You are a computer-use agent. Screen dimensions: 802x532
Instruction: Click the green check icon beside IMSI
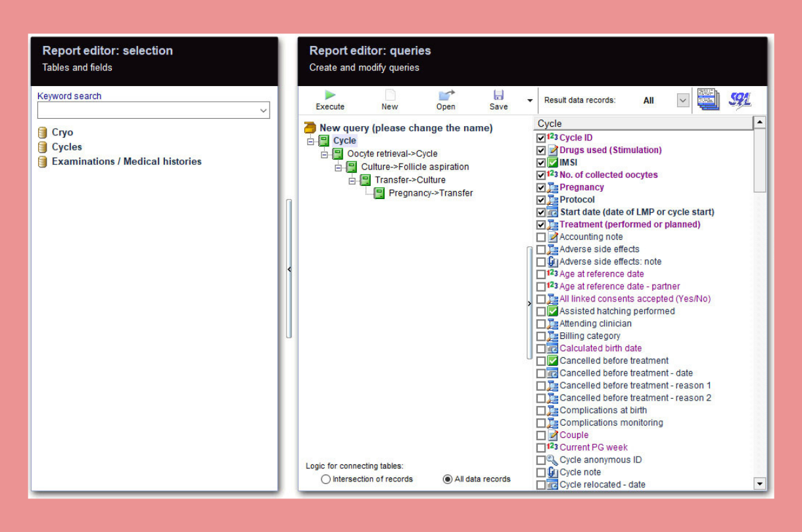pos(552,163)
